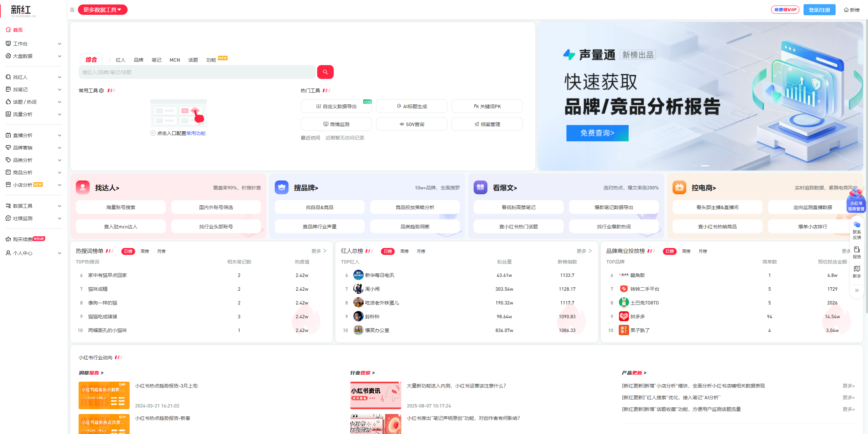868x434 pixels.
Task: Select the 关键词PK tool
Action: 487,106
